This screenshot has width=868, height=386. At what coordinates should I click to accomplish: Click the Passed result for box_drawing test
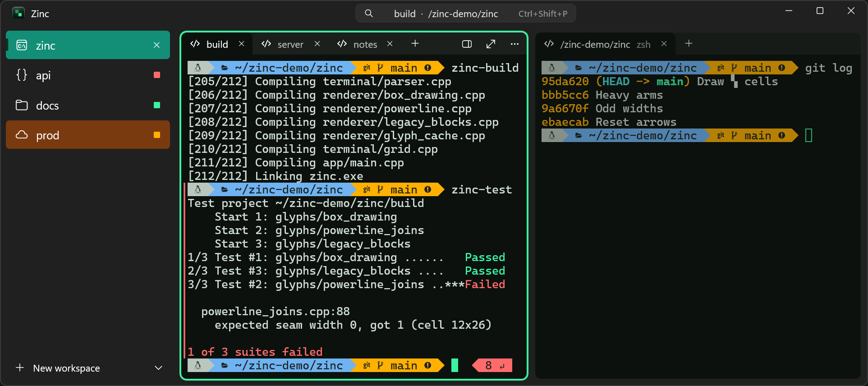tap(485, 257)
